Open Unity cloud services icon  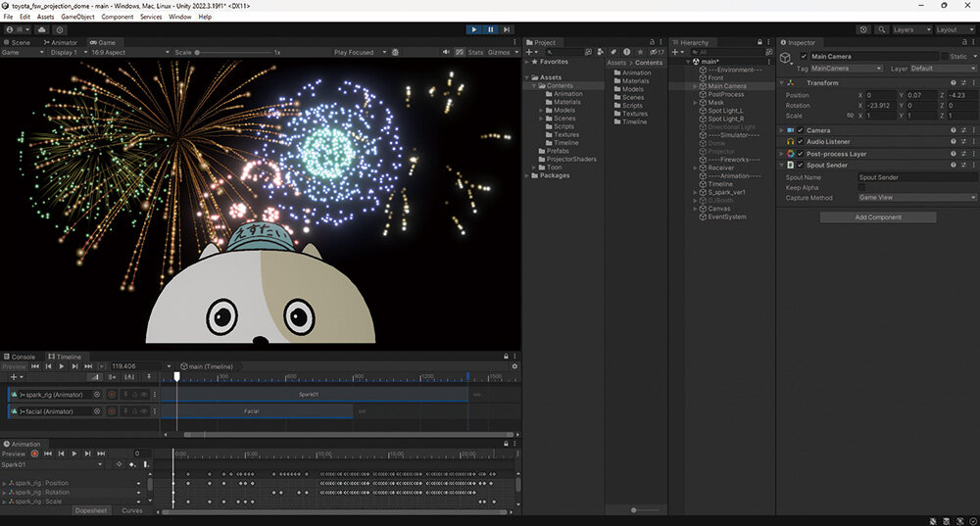42,29
